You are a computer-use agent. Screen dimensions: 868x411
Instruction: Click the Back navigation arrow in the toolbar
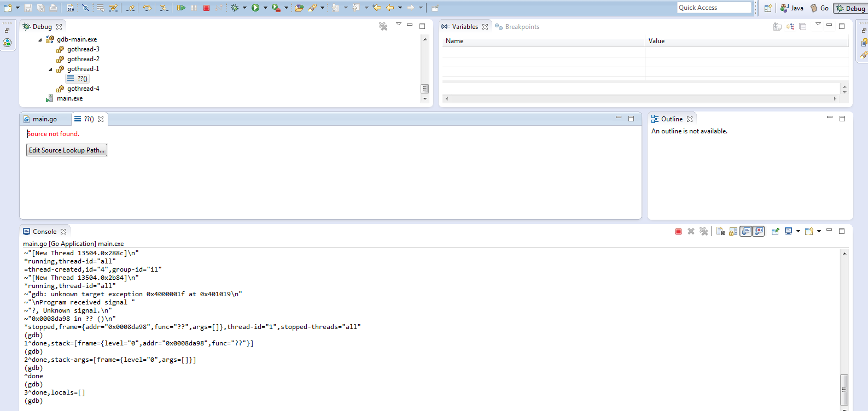point(390,8)
